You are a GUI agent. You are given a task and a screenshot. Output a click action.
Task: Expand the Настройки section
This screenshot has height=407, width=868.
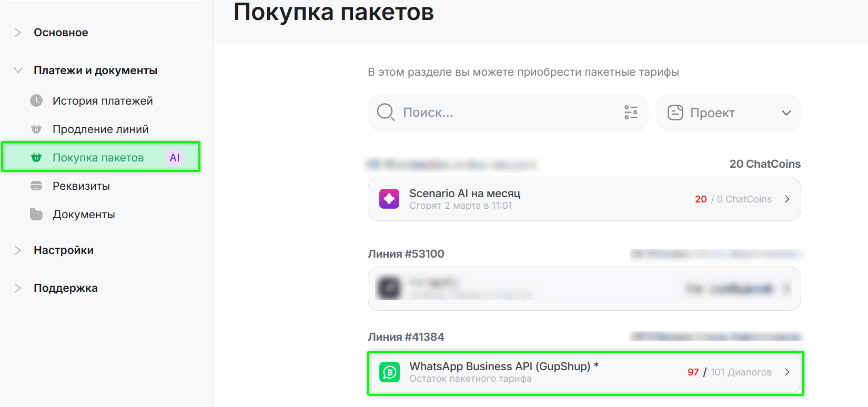coord(18,250)
